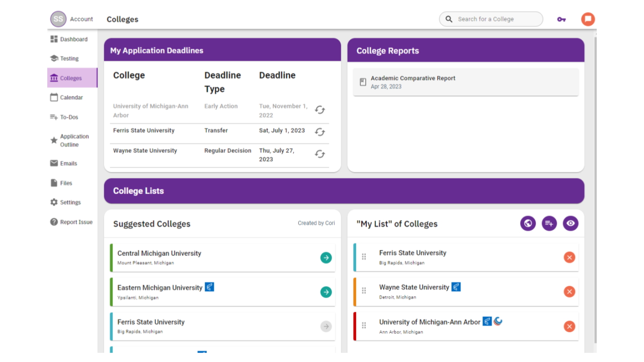The width and height of the screenshot is (644, 362).
Task: Open the Academic Comparative Report document icon
Action: pyautogui.click(x=363, y=82)
